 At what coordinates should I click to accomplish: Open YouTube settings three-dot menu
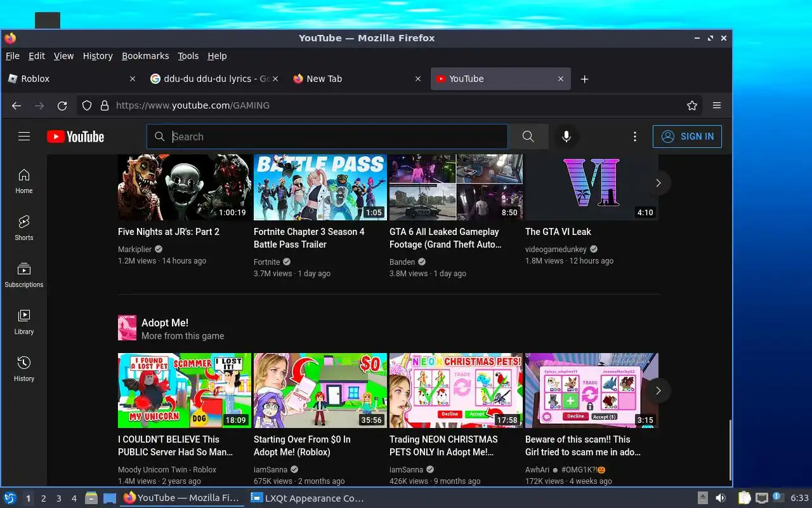coord(635,137)
